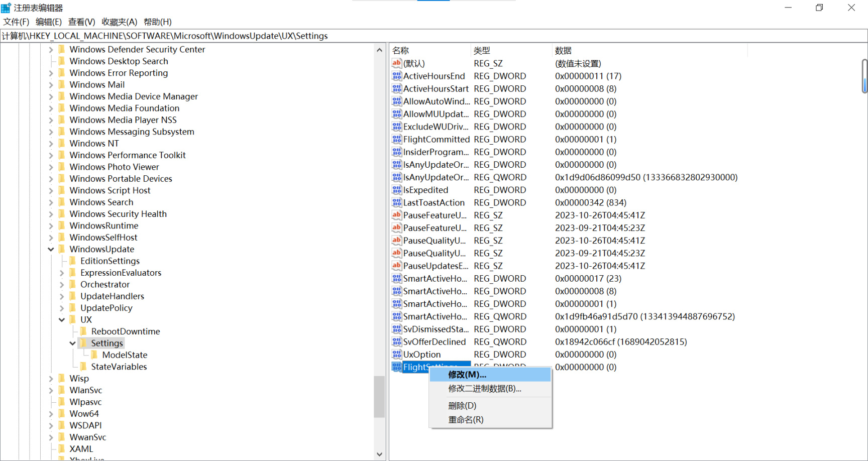
Task: Click the XAML folder icon
Action: (62, 449)
